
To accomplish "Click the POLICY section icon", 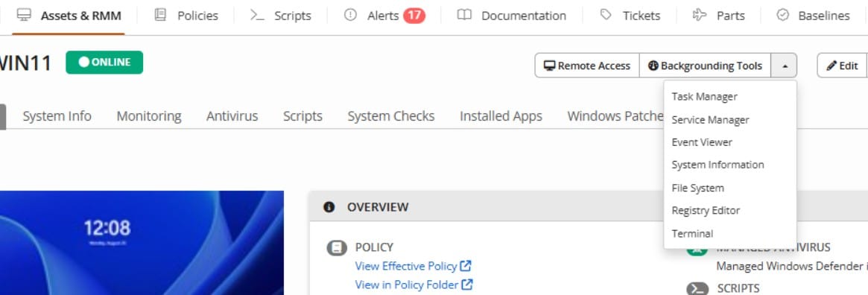I will (x=337, y=247).
